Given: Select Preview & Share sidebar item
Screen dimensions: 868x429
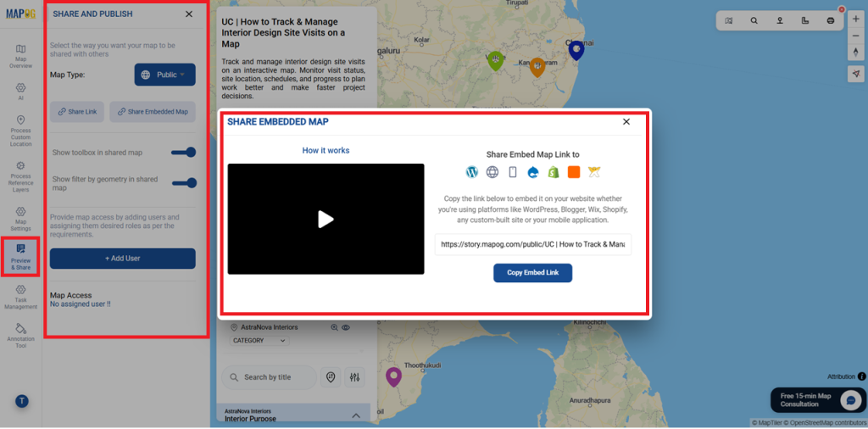Looking at the screenshot, I should (x=20, y=256).
